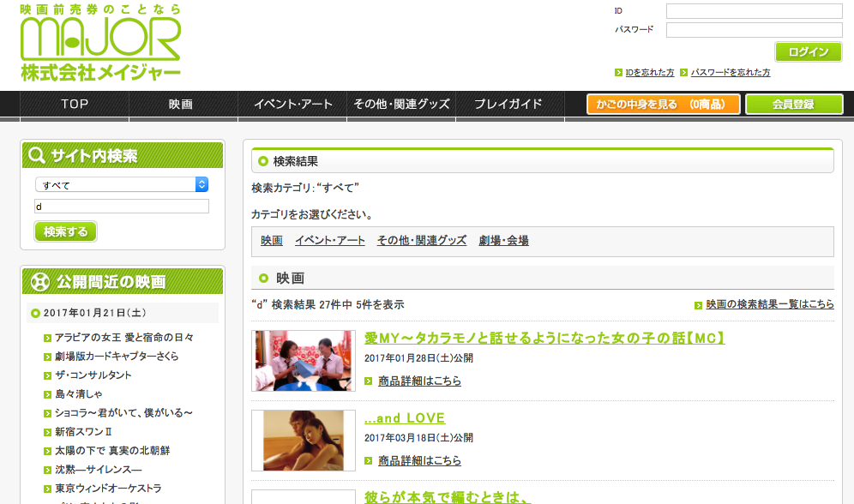Click arrow icon beside 沈黙—サイレンス—
This screenshot has width=854, height=504.
click(x=47, y=471)
